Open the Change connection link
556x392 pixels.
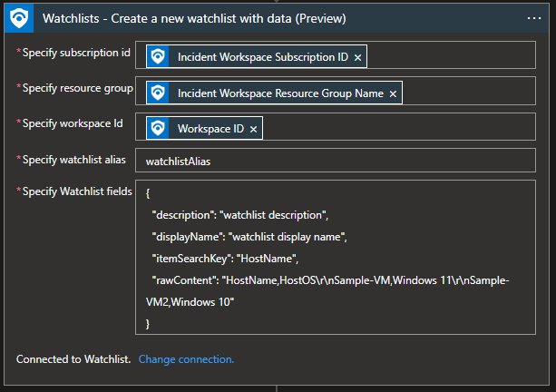click(x=186, y=359)
